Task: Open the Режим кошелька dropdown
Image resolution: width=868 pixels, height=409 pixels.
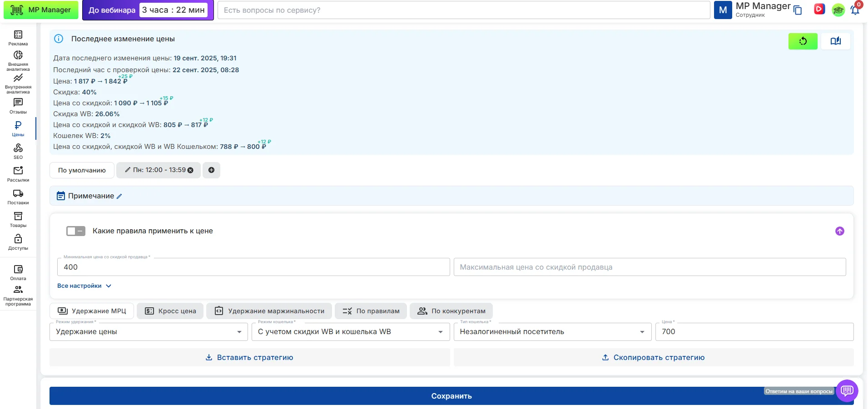Action: 350,332
